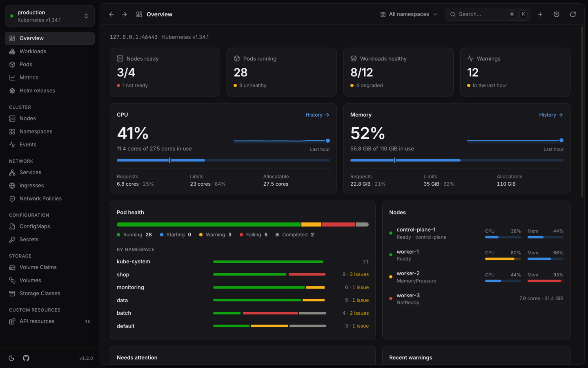Click the ConfigMaps sidebar icon
Viewport: 588px width, 368px height.
(12, 227)
